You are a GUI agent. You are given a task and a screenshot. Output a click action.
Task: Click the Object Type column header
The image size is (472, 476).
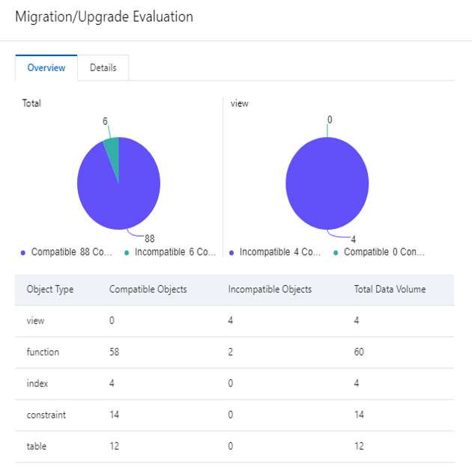[50, 290]
